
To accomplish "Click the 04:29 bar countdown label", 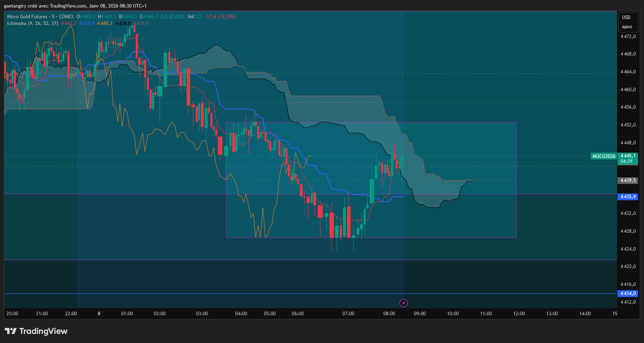I will coord(627,161).
